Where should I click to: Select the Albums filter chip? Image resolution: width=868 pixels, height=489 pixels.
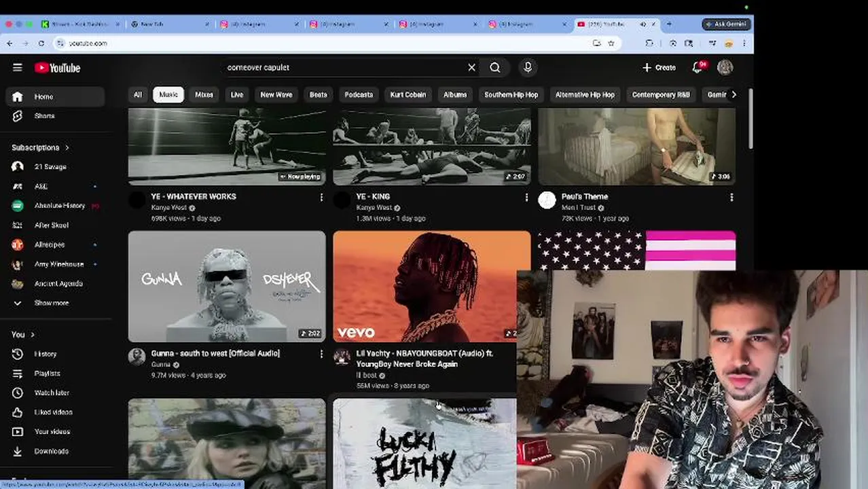pyautogui.click(x=455, y=94)
